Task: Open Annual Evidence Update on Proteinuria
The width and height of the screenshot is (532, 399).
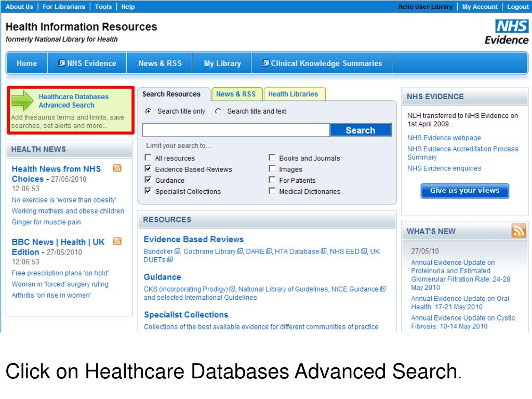Action: 461,275
